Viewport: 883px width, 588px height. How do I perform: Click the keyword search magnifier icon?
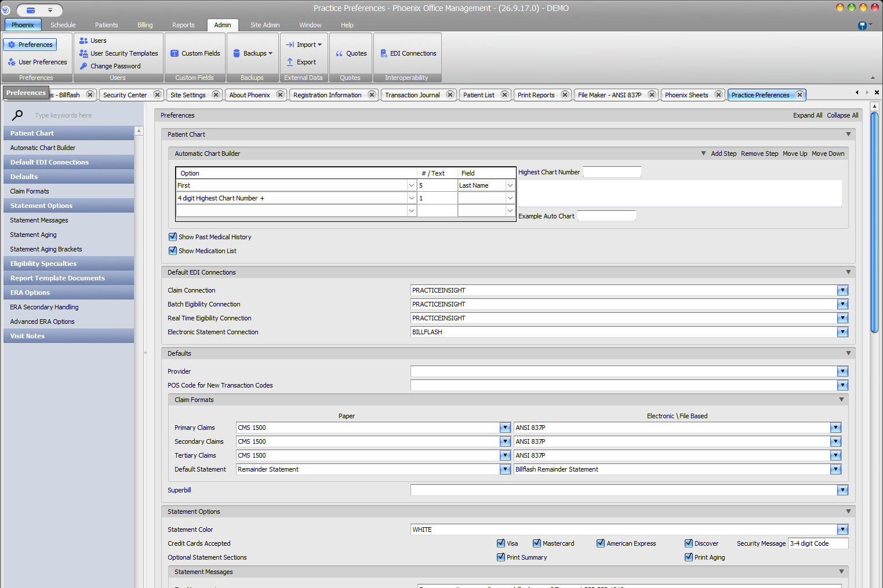click(x=17, y=115)
